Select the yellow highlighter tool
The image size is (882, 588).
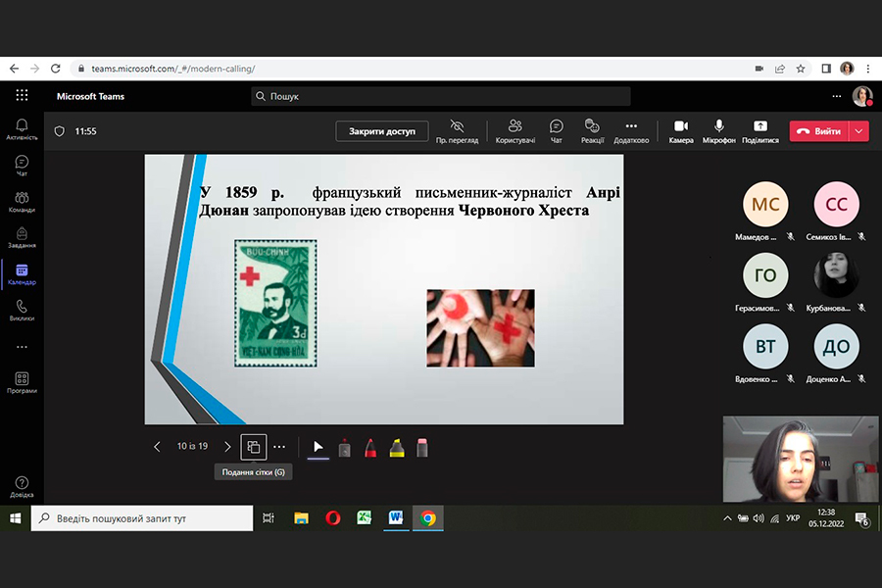click(397, 448)
